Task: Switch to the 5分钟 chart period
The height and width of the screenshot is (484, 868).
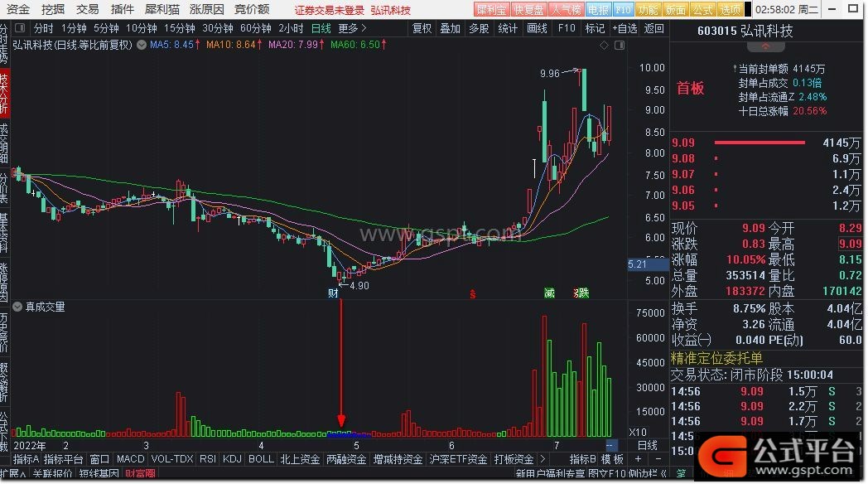Action: (x=106, y=27)
